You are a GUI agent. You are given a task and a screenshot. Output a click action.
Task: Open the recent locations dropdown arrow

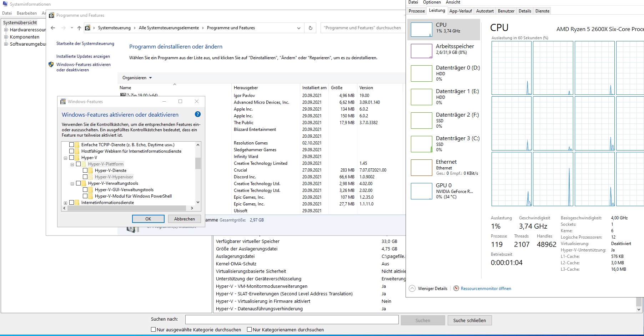pyautogui.click(x=72, y=28)
